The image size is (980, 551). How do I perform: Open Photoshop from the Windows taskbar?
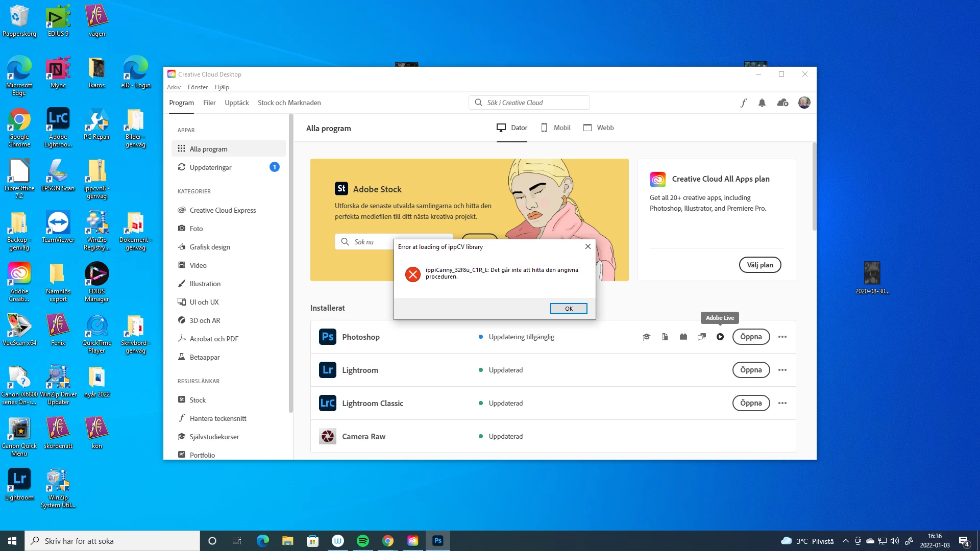pos(438,541)
